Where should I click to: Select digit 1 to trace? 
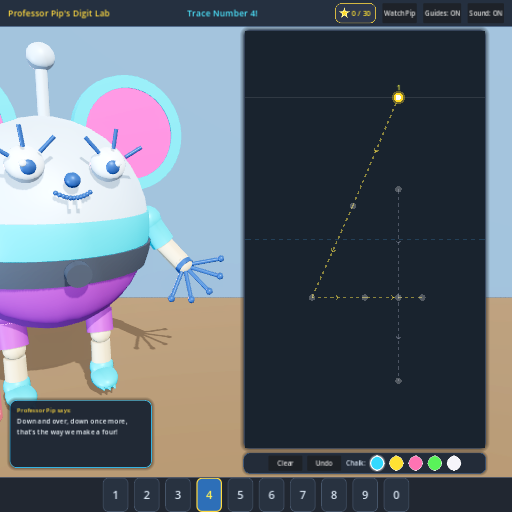pyautogui.click(x=116, y=495)
